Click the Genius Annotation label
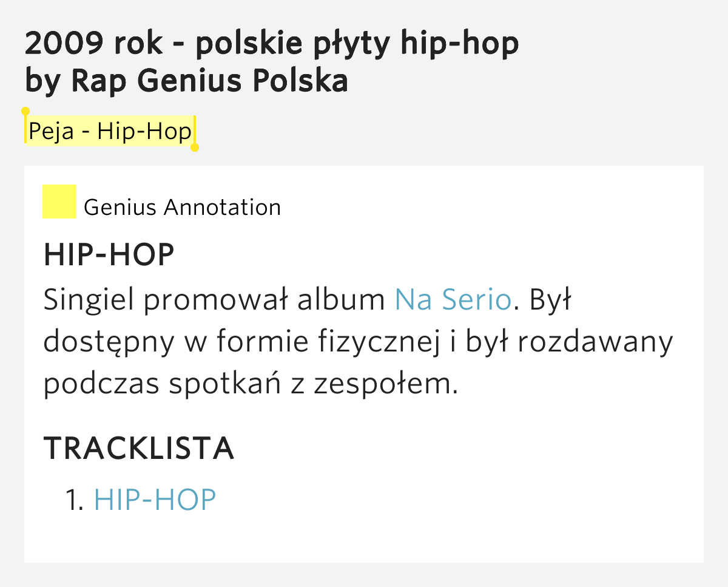728x587 pixels. 182,208
